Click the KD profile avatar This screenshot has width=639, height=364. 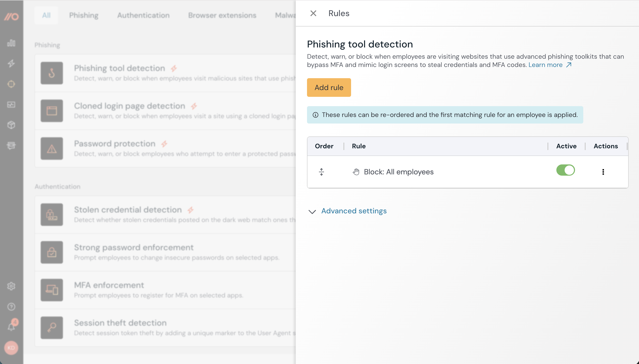(x=11, y=347)
